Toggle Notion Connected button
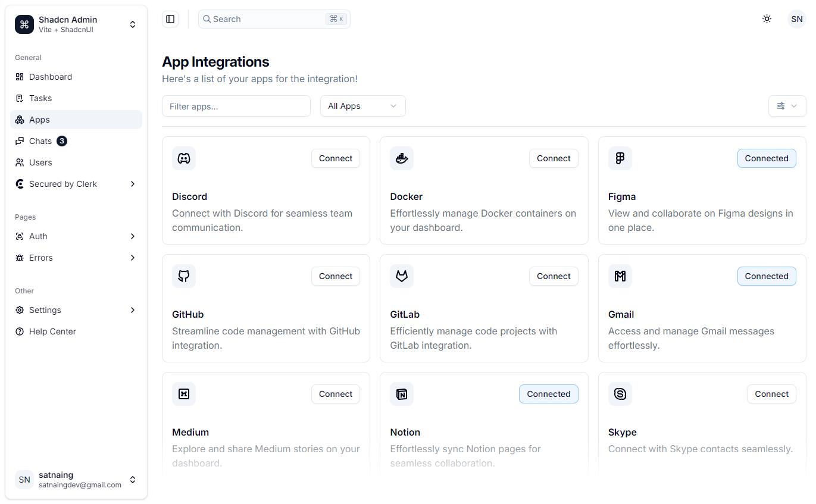 (549, 394)
